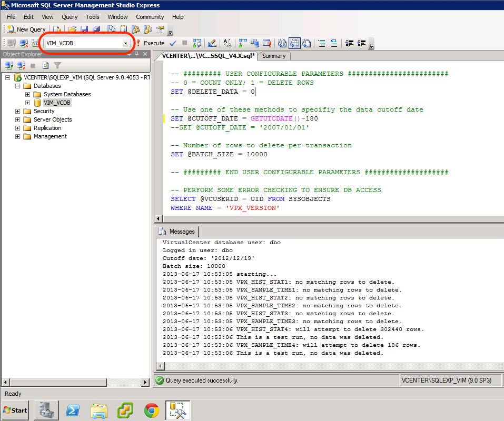Click the Save All icon

[x=96, y=29]
